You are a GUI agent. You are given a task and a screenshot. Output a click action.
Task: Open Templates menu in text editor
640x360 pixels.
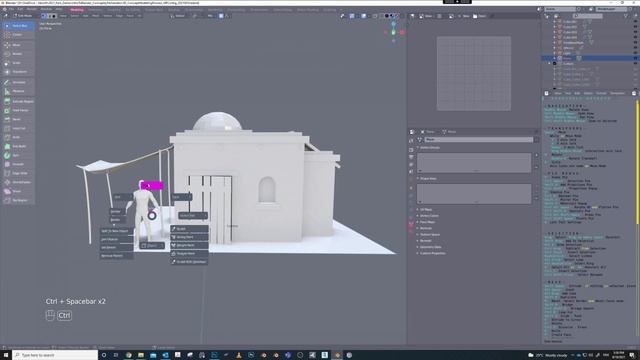click(617, 93)
